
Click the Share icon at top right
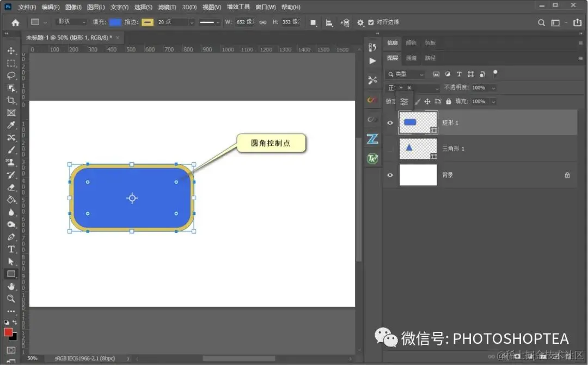click(578, 23)
